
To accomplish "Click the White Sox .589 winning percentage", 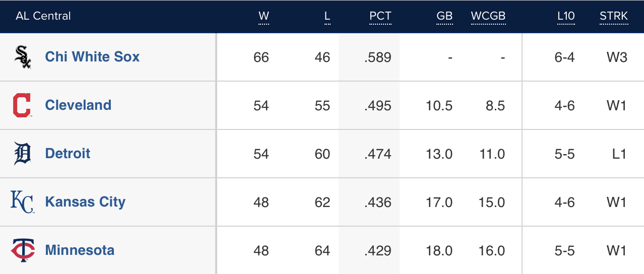I will [x=378, y=57].
